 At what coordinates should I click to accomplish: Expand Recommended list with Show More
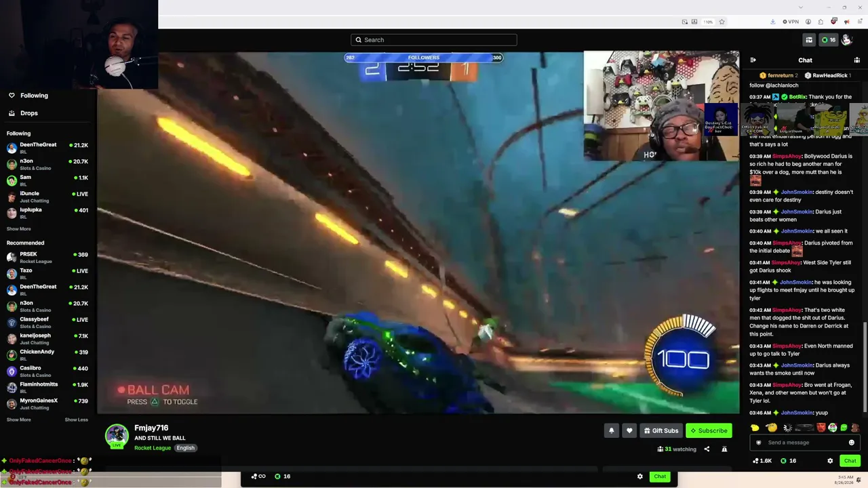pos(19,420)
